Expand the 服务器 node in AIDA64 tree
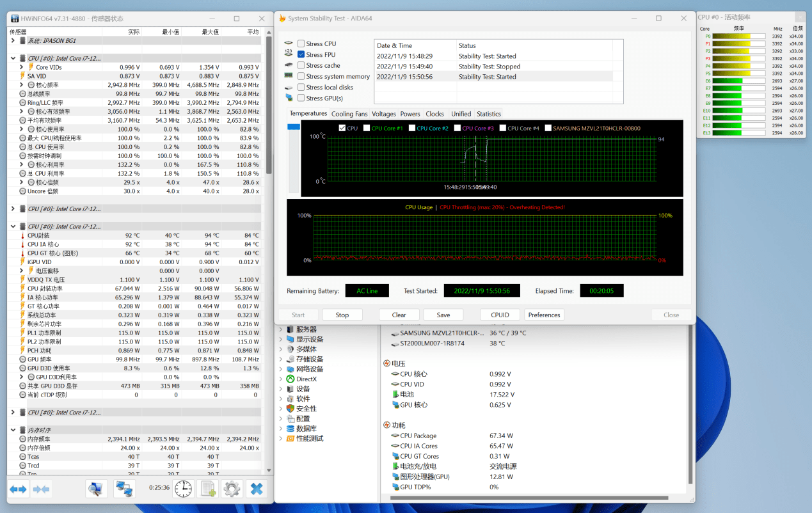Viewport: 812px width, 513px height. pos(281,329)
